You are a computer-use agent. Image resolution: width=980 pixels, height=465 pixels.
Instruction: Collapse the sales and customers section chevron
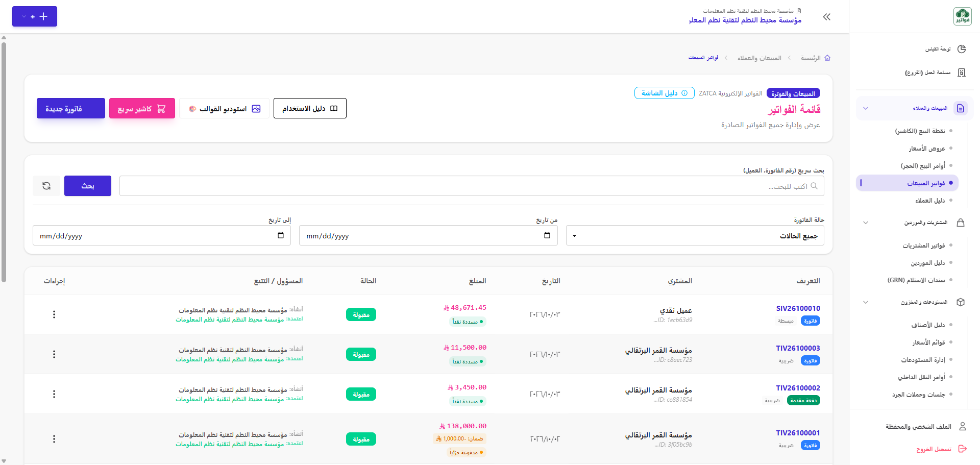[866, 108]
